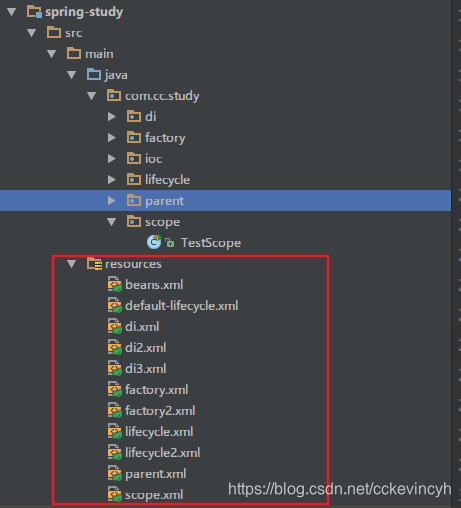The width and height of the screenshot is (461, 508).
Task: Click the lifecycle.xml file icon
Action: 114,432
